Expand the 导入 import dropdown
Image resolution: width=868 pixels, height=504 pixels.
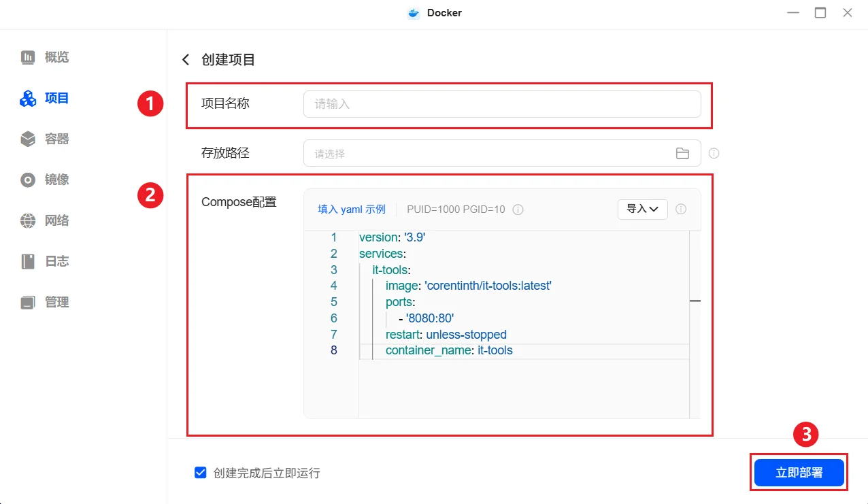point(642,209)
